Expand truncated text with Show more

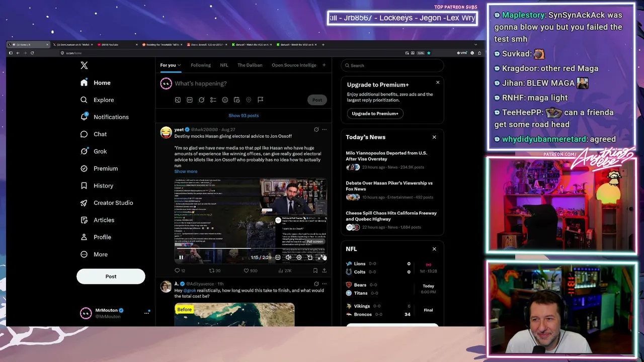(186, 171)
